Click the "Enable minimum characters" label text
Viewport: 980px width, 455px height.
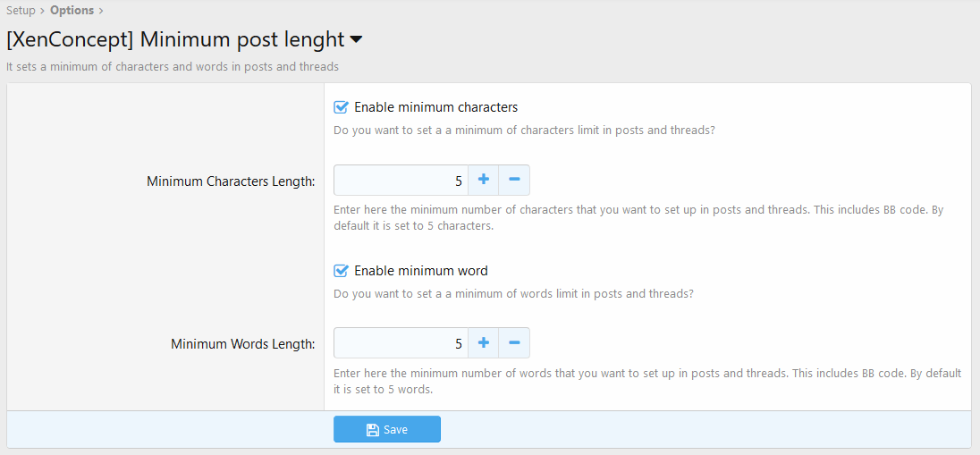(x=435, y=107)
